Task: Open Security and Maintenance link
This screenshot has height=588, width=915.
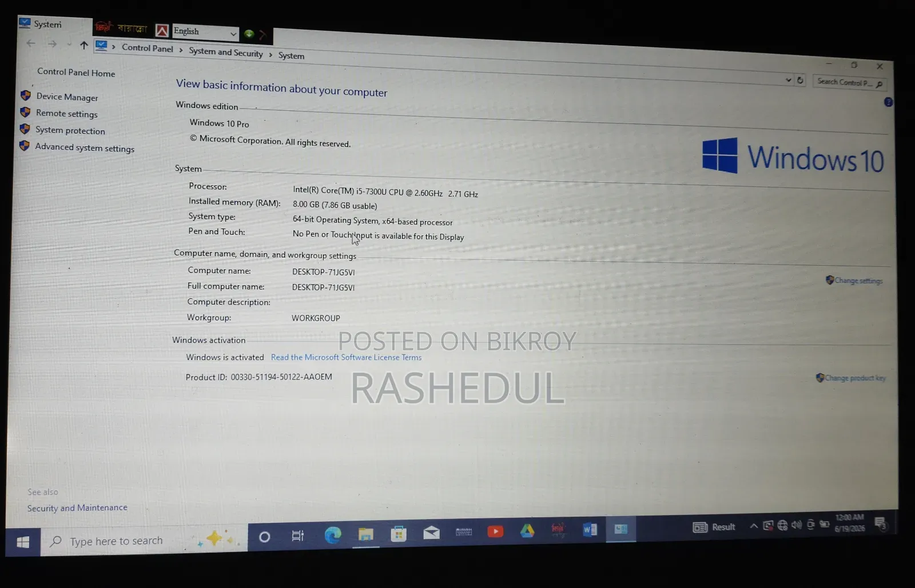Action: 77,507
